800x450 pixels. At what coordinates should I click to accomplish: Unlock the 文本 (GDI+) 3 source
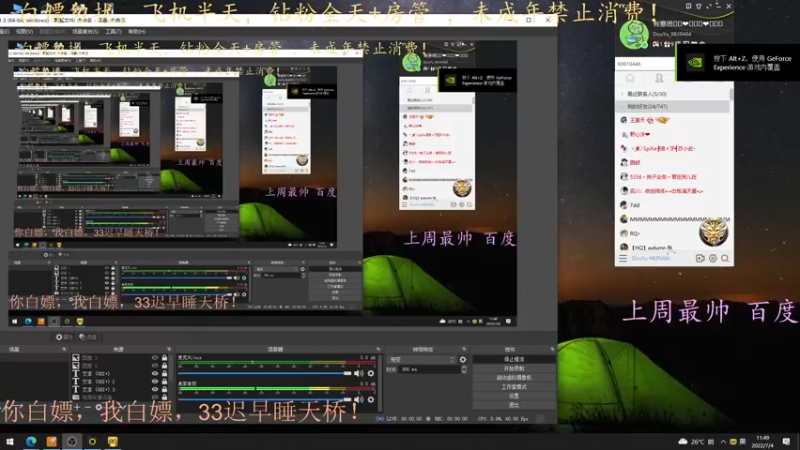[164, 389]
